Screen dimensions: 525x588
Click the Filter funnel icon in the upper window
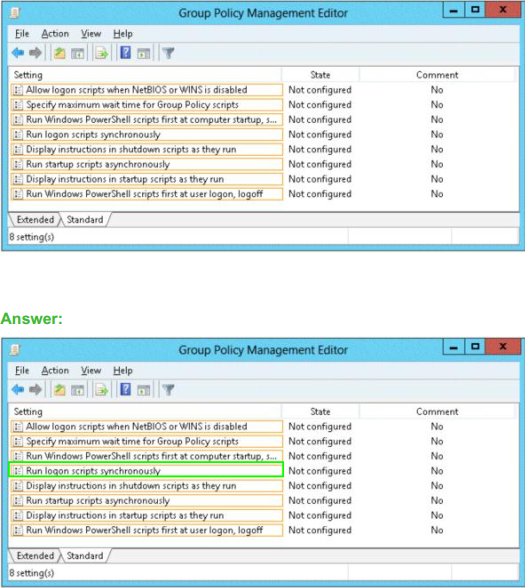168,53
